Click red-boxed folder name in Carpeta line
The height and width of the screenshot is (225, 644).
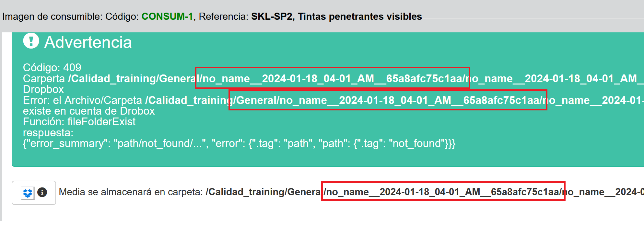332,78
